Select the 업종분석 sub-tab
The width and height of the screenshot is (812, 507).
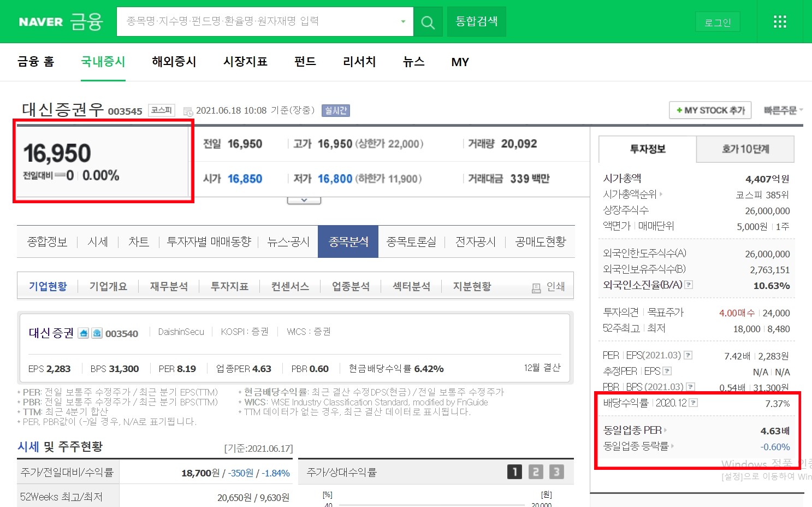click(x=351, y=286)
